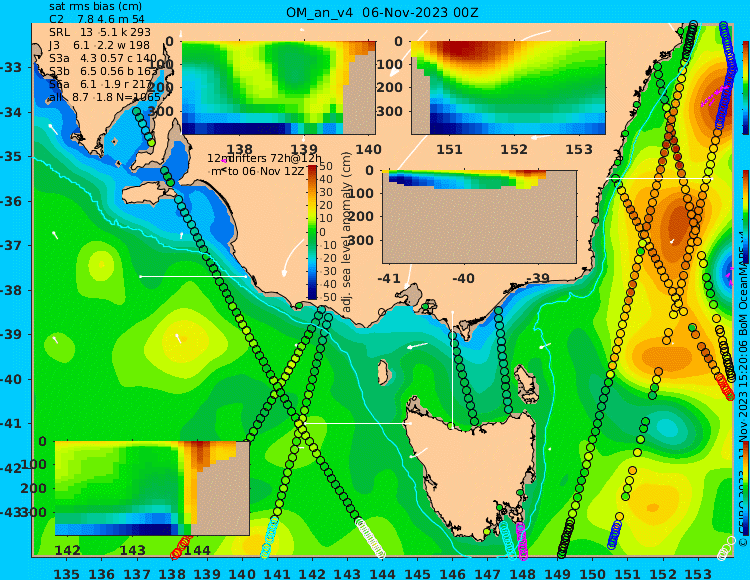Click the color bar's 30 tick label
This screenshot has height=580, width=750.
click(326, 192)
